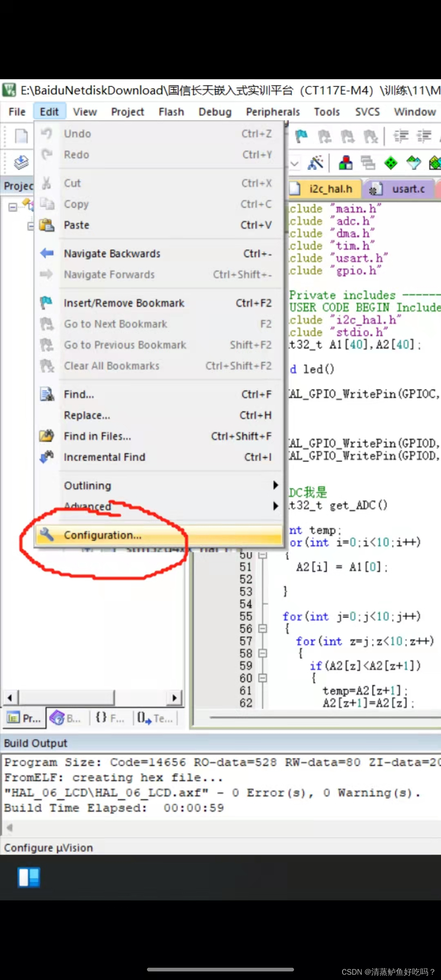This screenshot has width=441, height=980.
Task: Open the Peripherals menu
Action: click(273, 112)
